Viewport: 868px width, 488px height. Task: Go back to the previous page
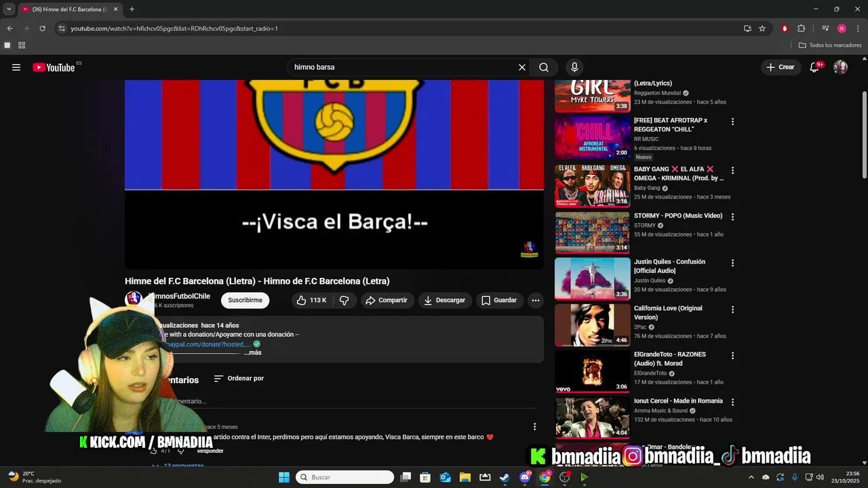[9, 28]
